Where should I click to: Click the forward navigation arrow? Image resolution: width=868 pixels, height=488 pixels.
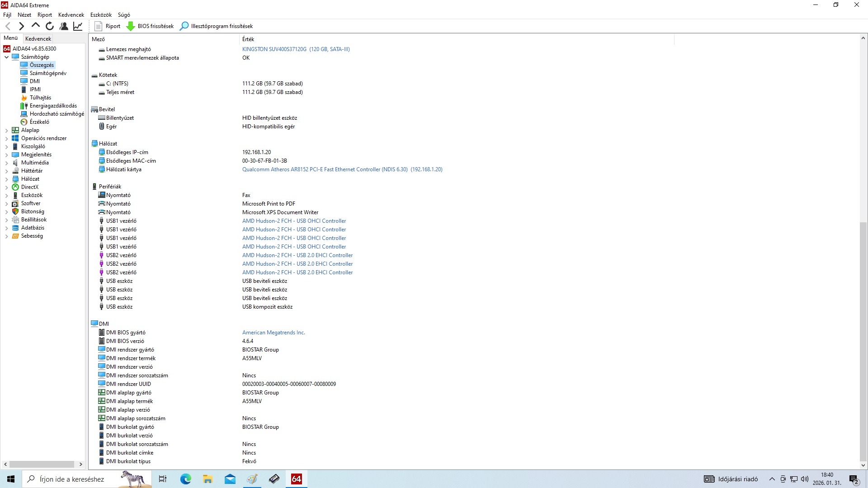[21, 26]
